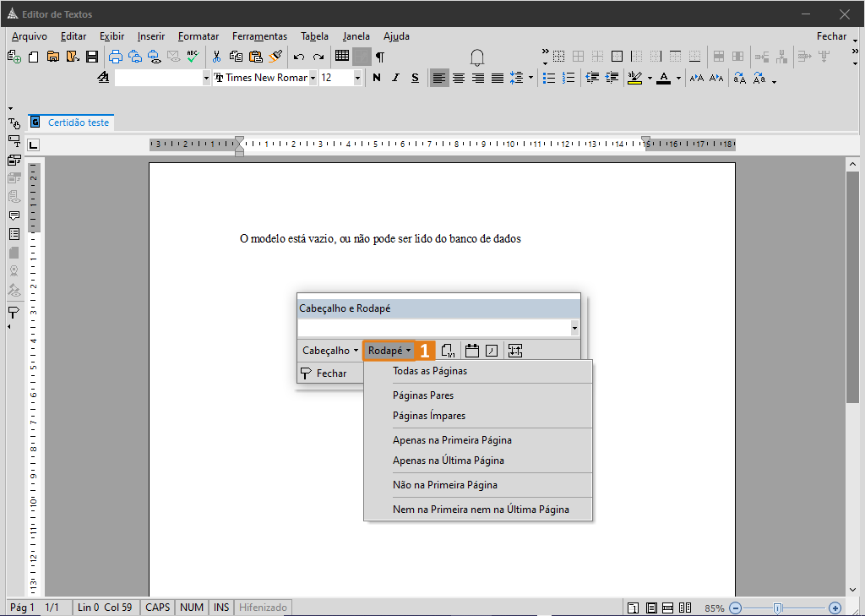
Task: Activate the format painter brush icon
Action: [275, 57]
